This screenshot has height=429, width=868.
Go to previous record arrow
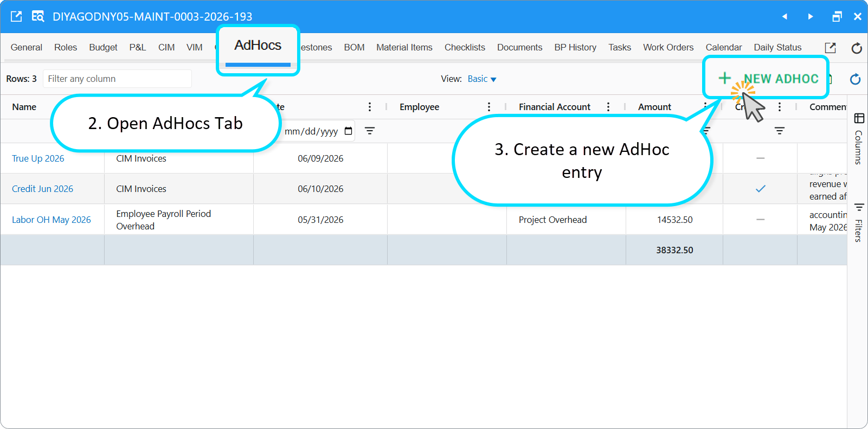pyautogui.click(x=785, y=17)
